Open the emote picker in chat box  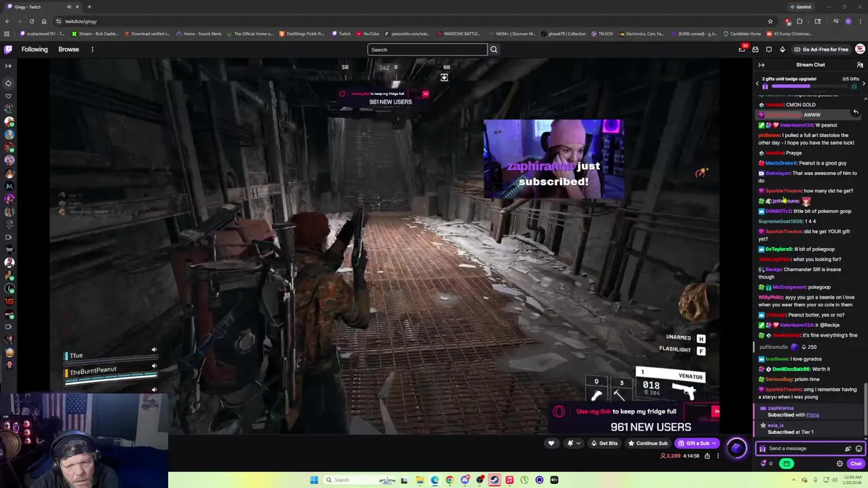(859, 449)
